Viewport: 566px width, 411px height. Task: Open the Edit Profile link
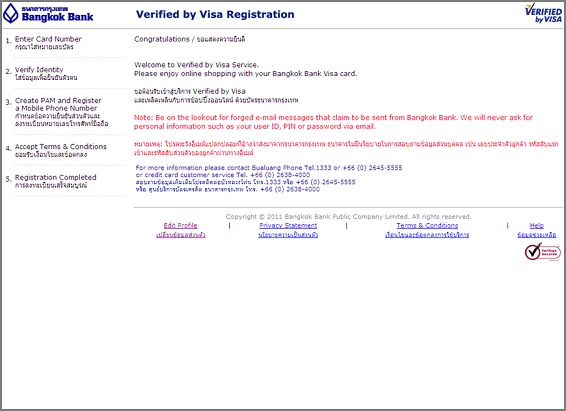(180, 226)
